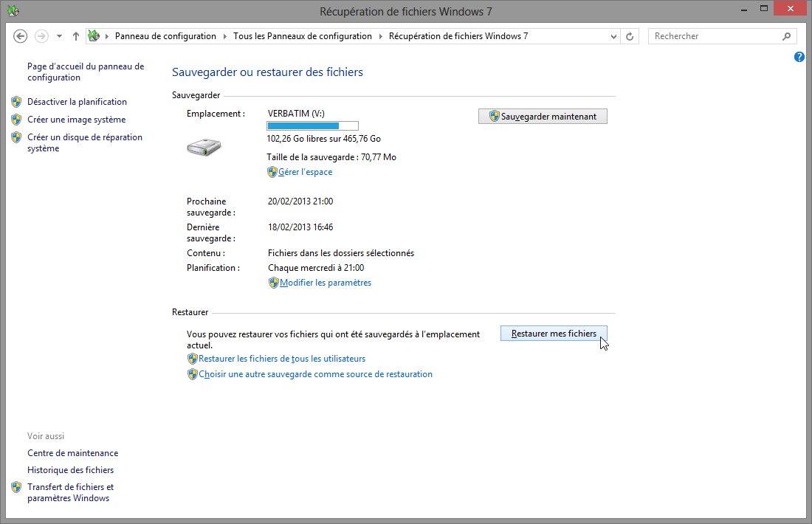Screen dimensions: 812x524
Task: Expand the chevron after Panneau de configuration
Action: pyautogui.click(x=224, y=36)
